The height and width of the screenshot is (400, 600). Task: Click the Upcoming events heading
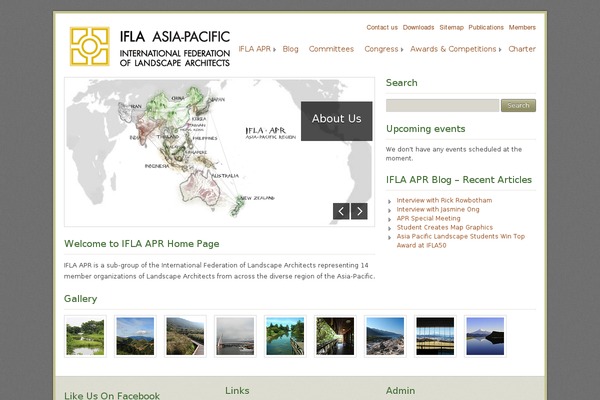coord(426,129)
